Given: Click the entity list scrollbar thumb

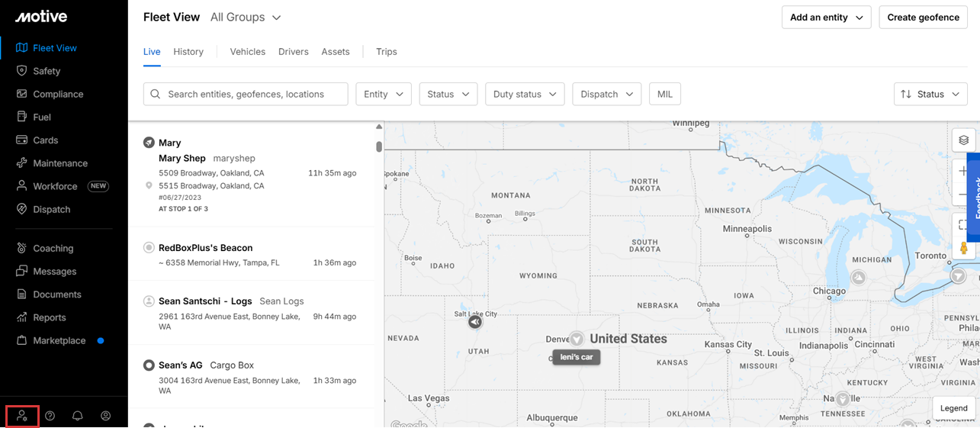Looking at the screenshot, I should (379, 146).
